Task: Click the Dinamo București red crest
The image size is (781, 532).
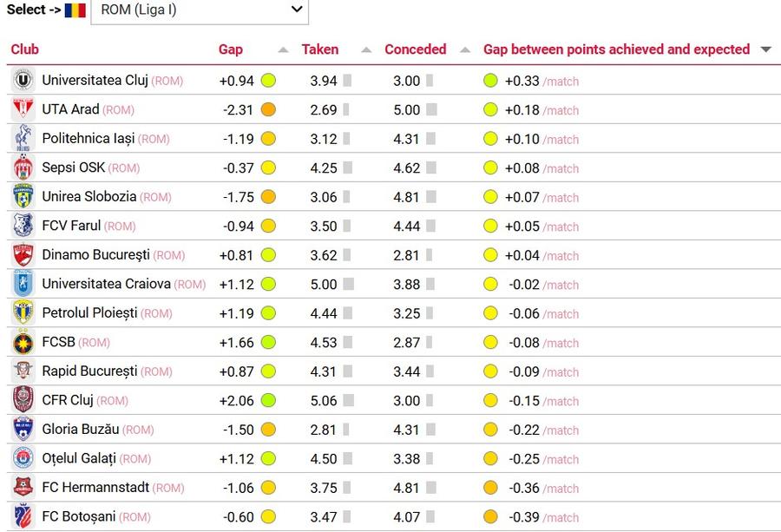Action: pyautogui.click(x=23, y=254)
